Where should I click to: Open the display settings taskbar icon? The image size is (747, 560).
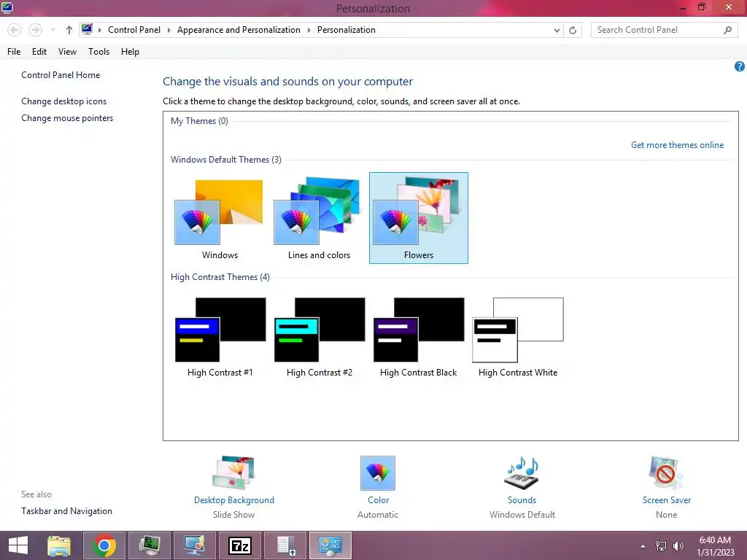(x=195, y=545)
